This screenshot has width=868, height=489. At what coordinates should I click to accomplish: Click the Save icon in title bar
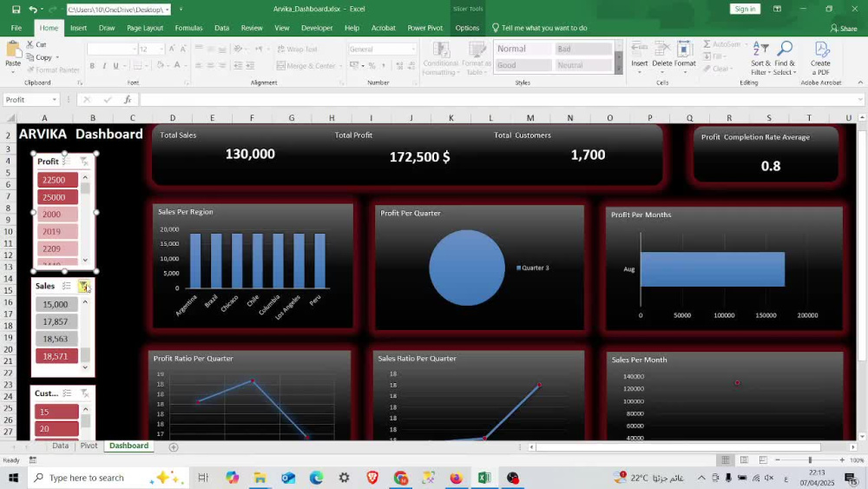tap(16, 10)
